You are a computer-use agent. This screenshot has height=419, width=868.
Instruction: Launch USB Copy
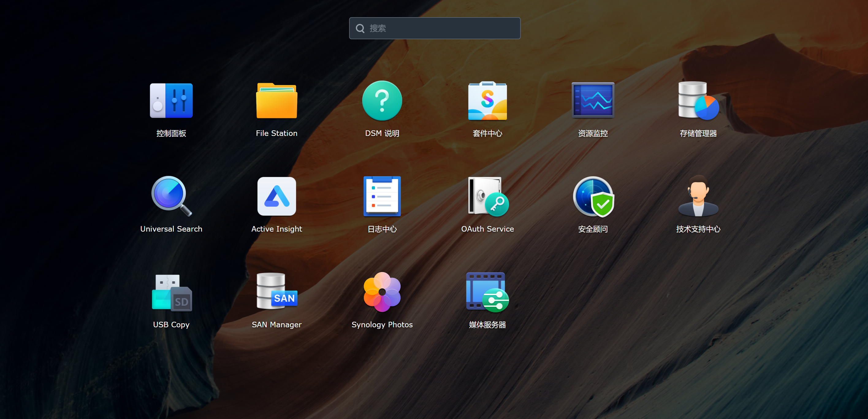(x=171, y=292)
